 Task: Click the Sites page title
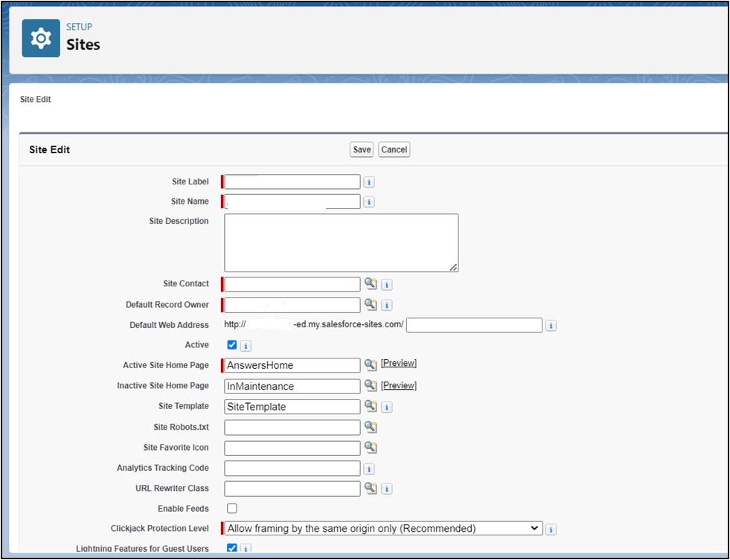pyautogui.click(x=83, y=45)
